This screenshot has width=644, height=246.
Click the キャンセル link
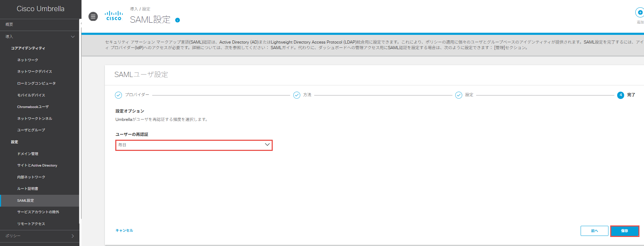124,230
